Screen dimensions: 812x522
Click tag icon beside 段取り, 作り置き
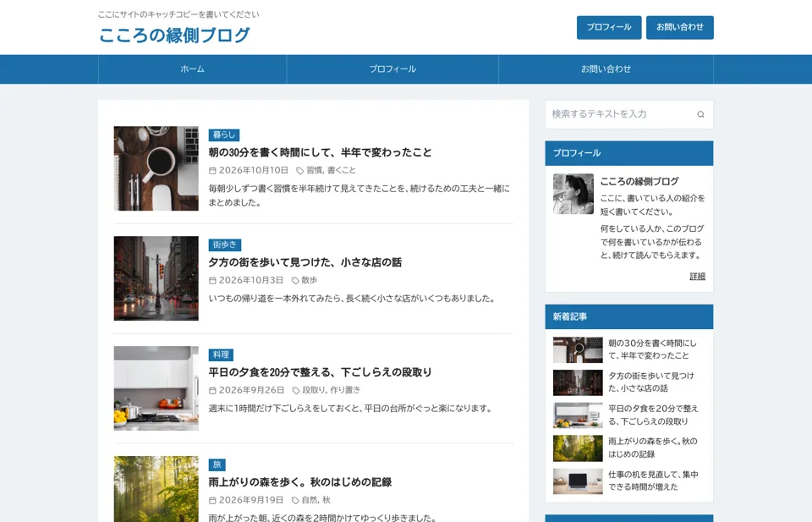296,390
